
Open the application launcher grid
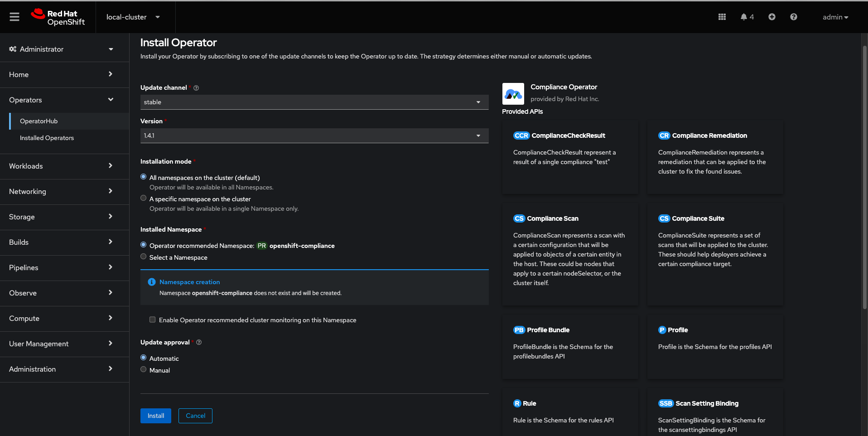pyautogui.click(x=722, y=17)
